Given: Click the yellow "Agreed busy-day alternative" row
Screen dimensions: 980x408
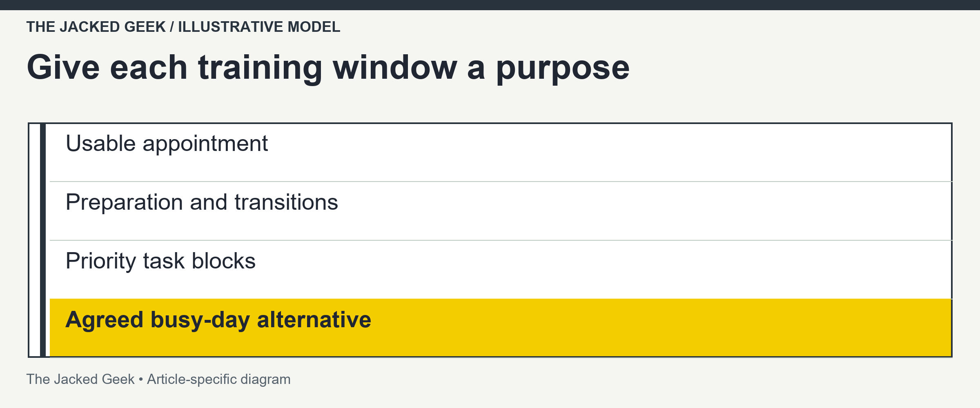Looking at the screenshot, I should click(x=501, y=328).
